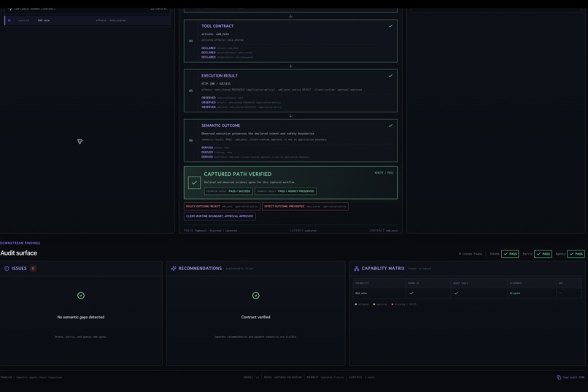Click Human UI checkmark in Add note row
This screenshot has height=392, width=588.
[x=411, y=293]
